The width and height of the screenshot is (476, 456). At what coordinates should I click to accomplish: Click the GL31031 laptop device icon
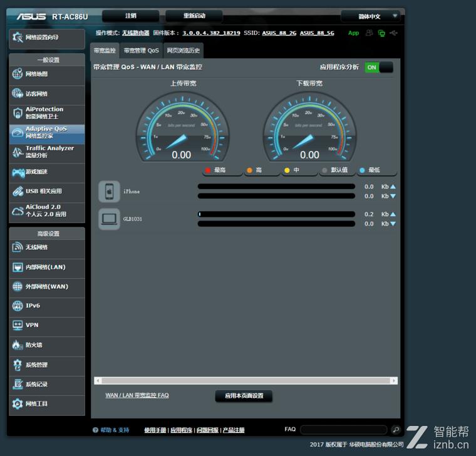coord(109,219)
